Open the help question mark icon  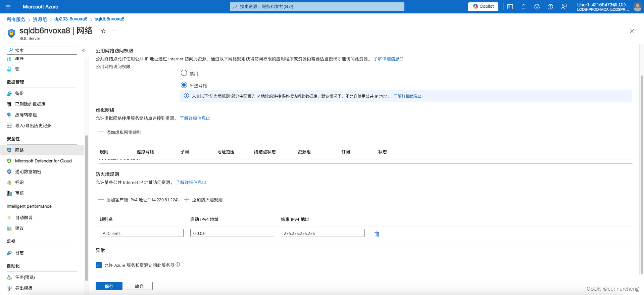click(550, 7)
